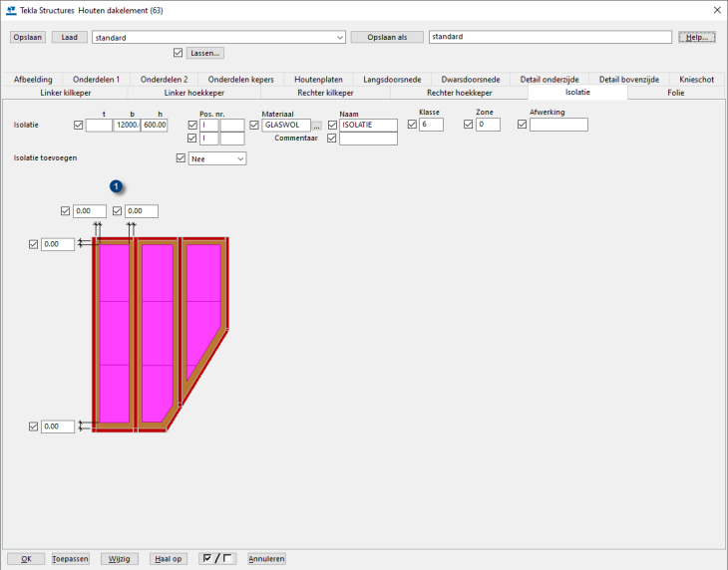Click the Haal op button
Image resolution: width=728 pixels, height=570 pixels.
[x=168, y=559]
